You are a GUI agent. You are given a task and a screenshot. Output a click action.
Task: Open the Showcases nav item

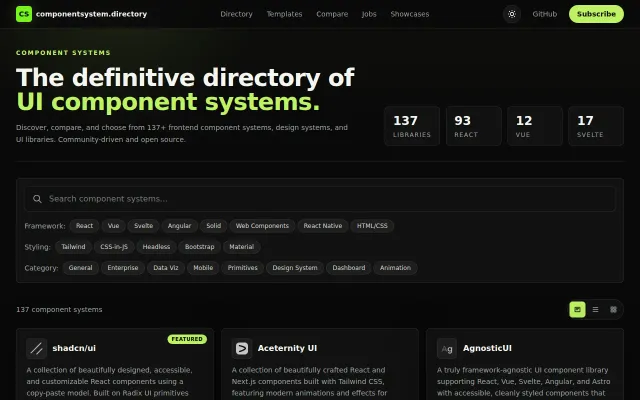[409, 14]
